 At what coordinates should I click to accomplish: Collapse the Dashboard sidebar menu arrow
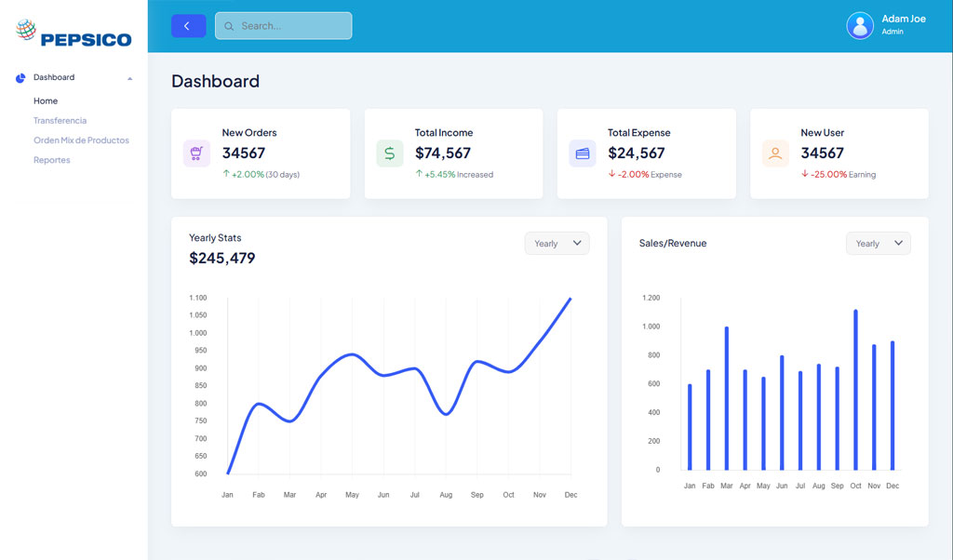(x=130, y=78)
